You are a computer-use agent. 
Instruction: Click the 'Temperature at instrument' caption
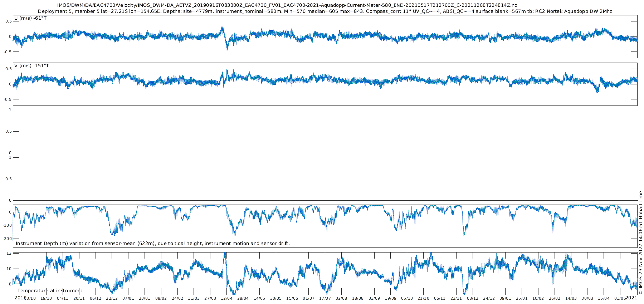pyautogui.click(x=50, y=291)
